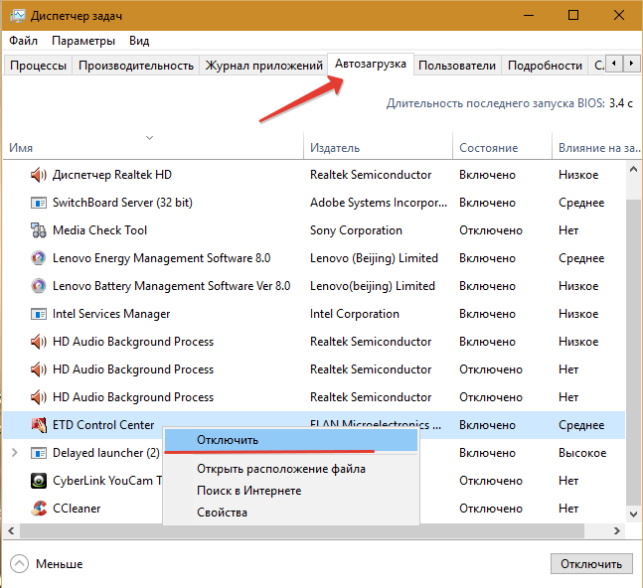Select Lenovo Battery Management Software Ver 8.0
The height and width of the screenshot is (588, 643).
(x=171, y=286)
